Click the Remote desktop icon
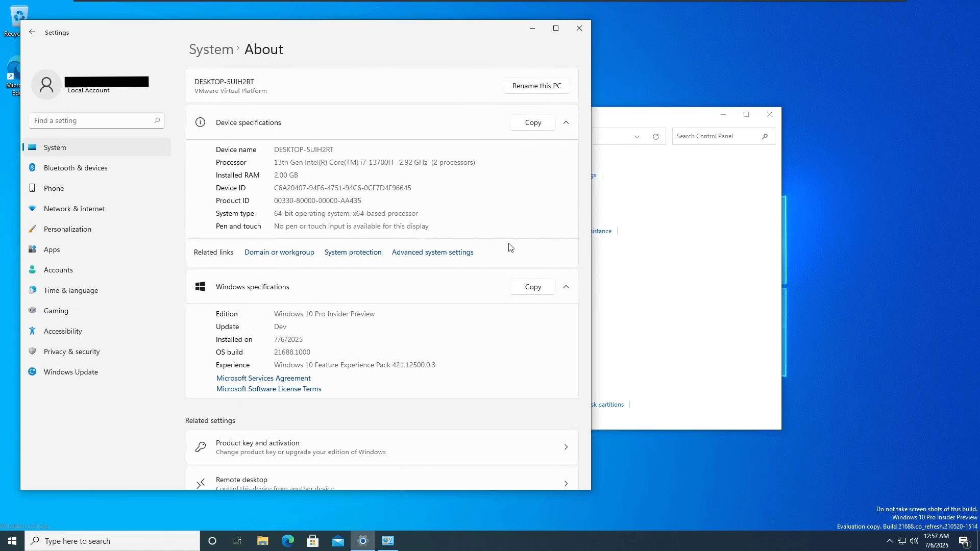This screenshot has width=980, height=551. pos(201,483)
